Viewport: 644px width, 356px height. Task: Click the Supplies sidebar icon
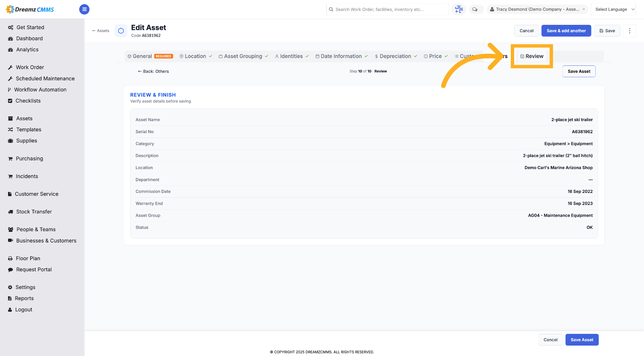10,141
